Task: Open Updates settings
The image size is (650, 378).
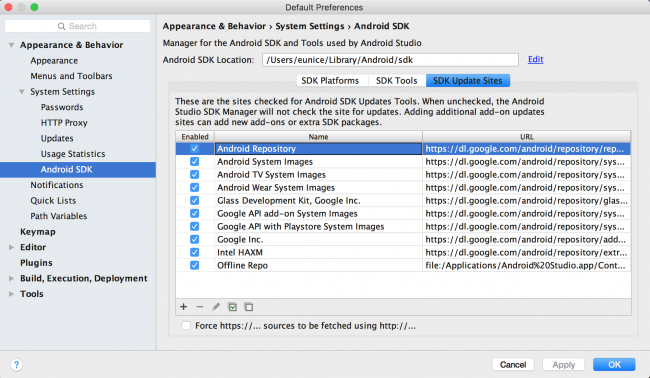Action: pyautogui.click(x=57, y=138)
